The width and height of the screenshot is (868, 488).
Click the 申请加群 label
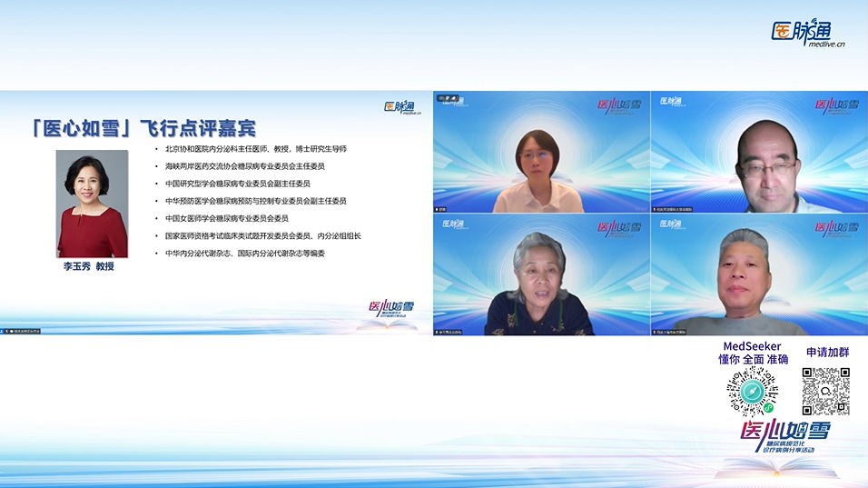point(827,353)
